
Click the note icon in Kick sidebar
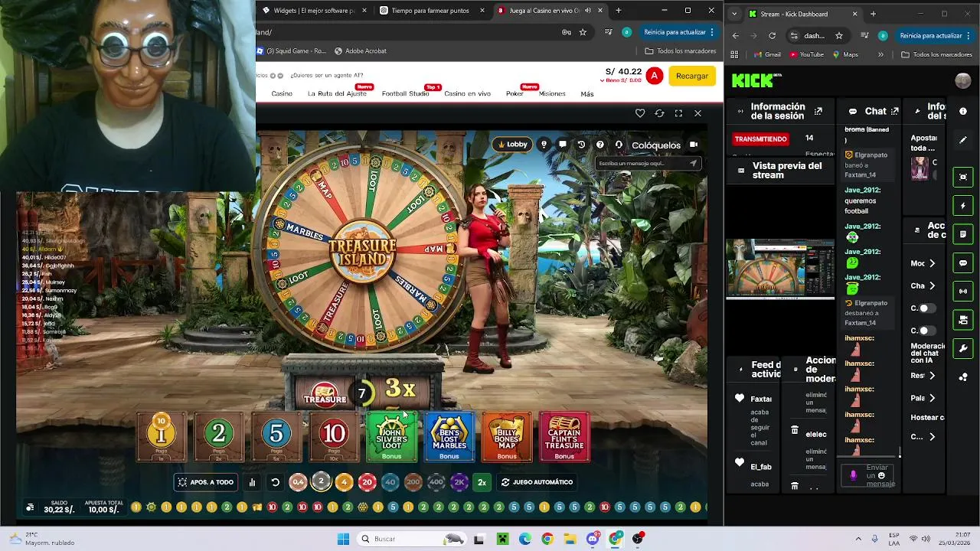963,234
